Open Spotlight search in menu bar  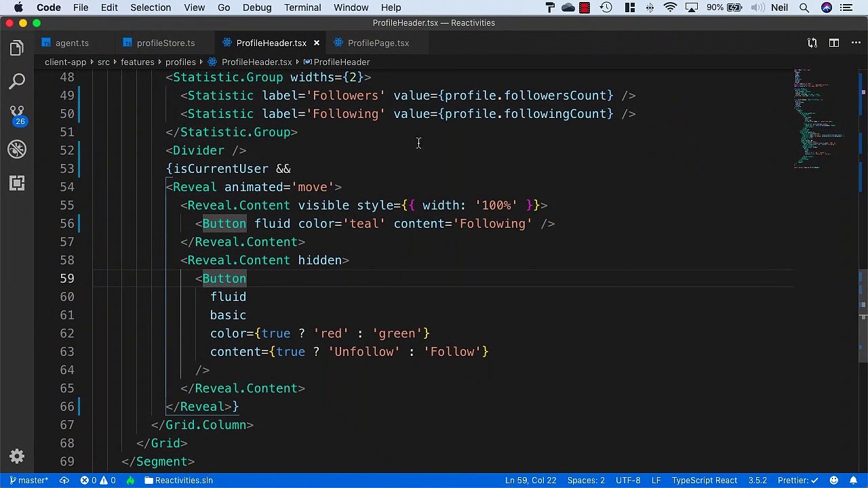[x=804, y=7]
